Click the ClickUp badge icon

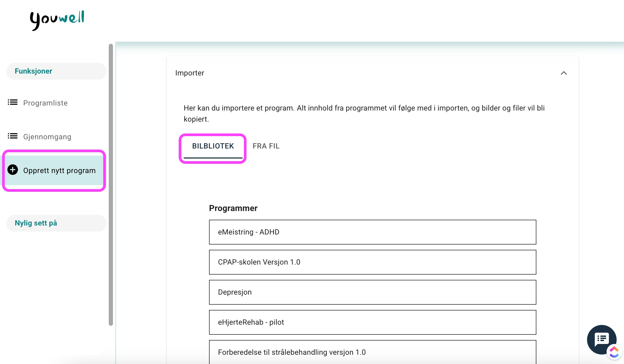[x=614, y=352]
